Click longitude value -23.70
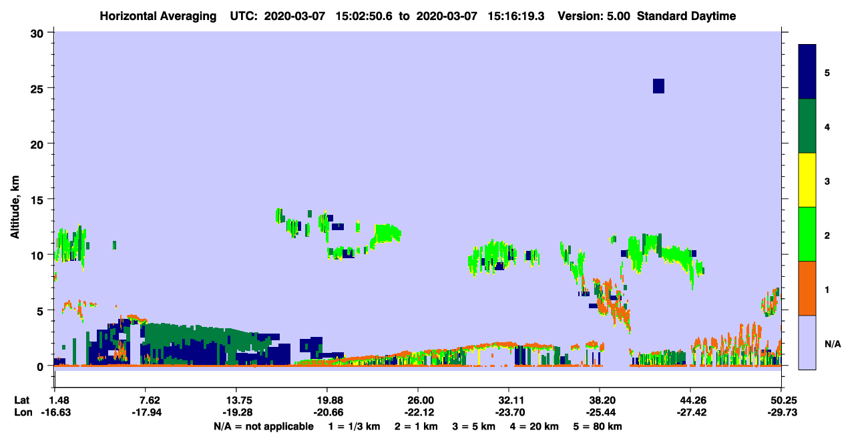 pyautogui.click(x=509, y=412)
